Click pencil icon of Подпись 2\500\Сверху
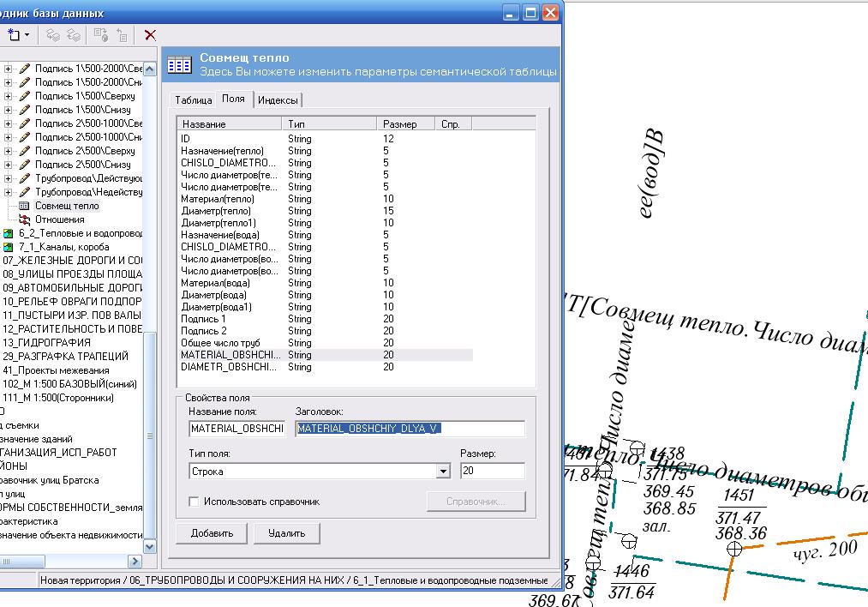This screenshot has height=607, width=868. (x=24, y=151)
